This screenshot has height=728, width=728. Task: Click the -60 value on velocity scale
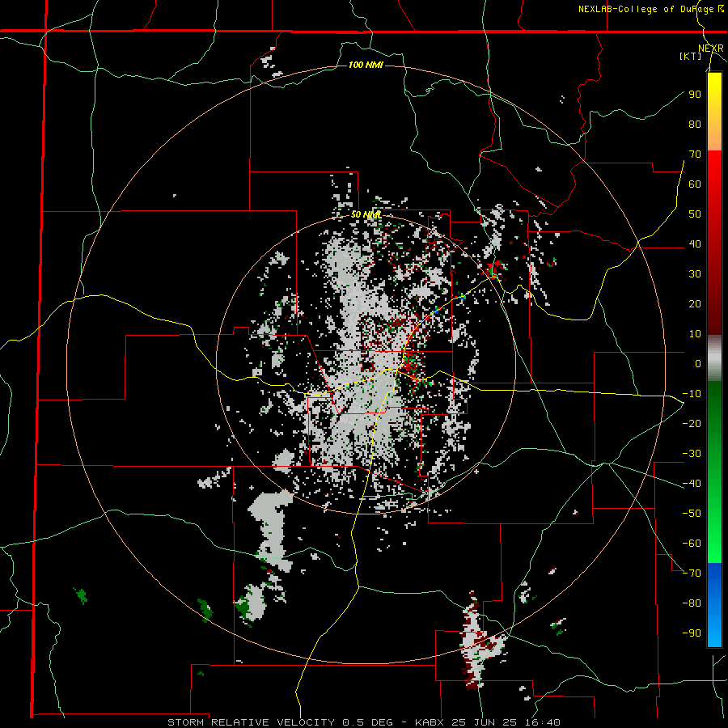(x=692, y=544)
